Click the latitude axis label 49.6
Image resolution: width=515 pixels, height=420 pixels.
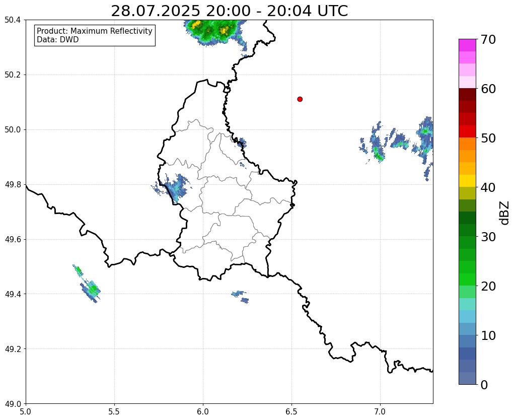click(x=13, y=239)
